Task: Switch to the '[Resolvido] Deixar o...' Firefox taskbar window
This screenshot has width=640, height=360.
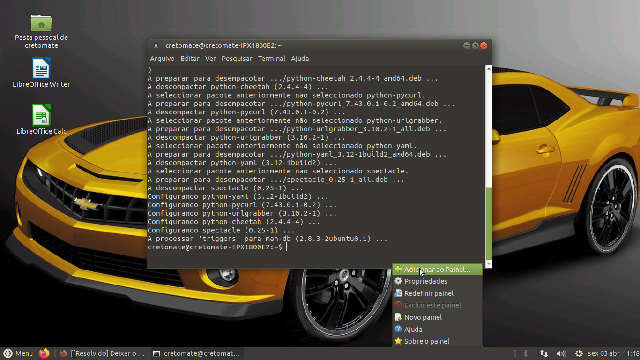Action: click(102, 353)
